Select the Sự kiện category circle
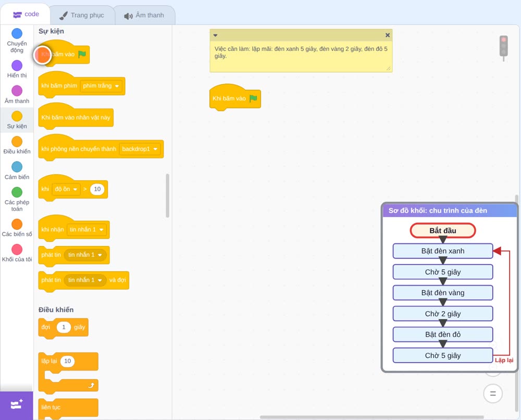Viewport: 521px width, 420px height. coord(17,116)
